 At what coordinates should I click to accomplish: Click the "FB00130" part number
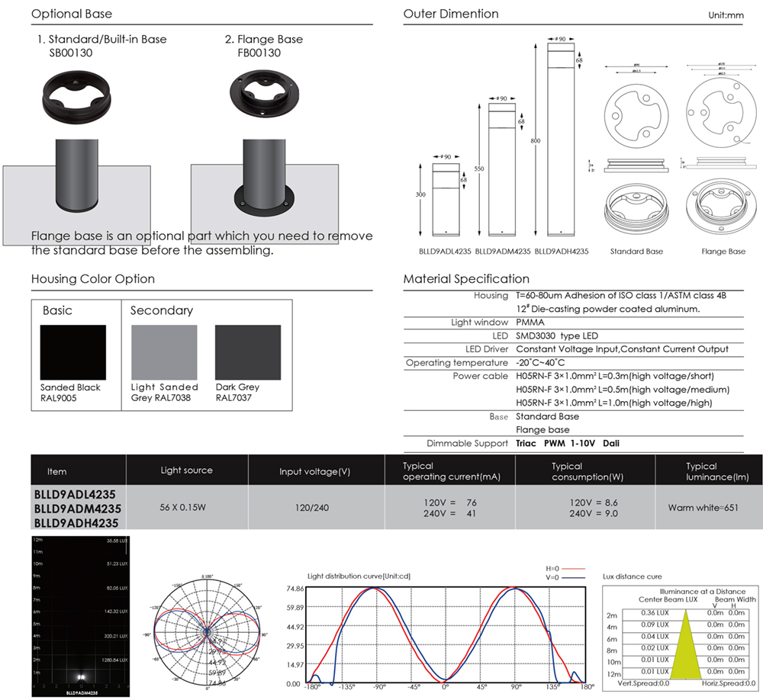(259, 53)
